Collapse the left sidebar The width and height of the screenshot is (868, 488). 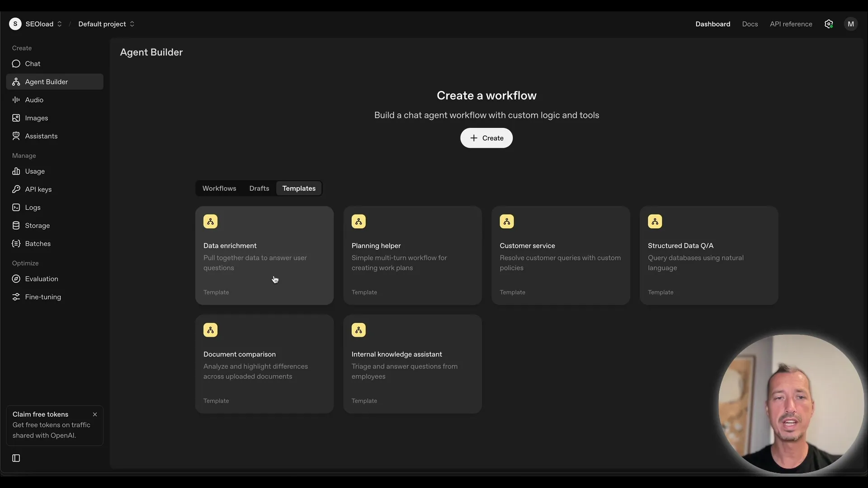(16, 458)
